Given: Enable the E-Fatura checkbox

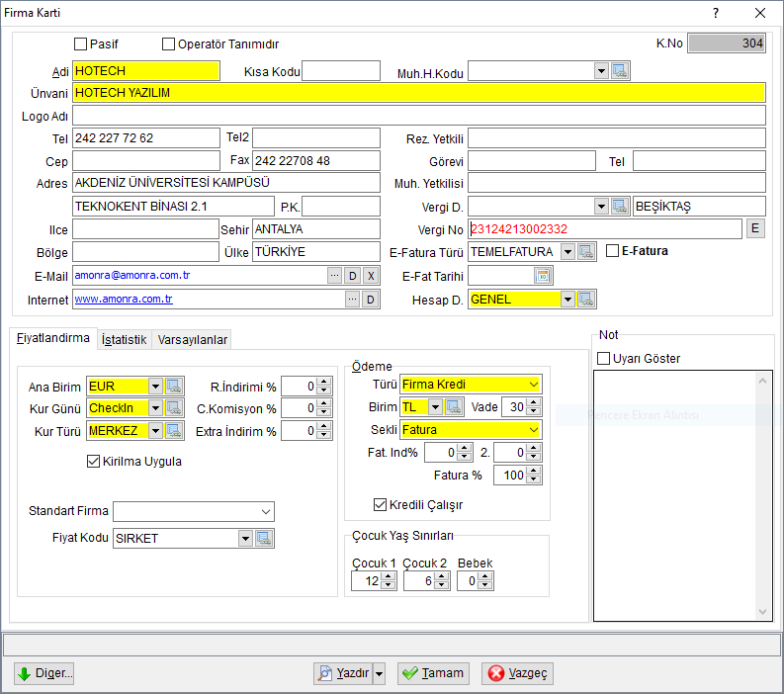Looking at the screenshot, I should [612, 250].
